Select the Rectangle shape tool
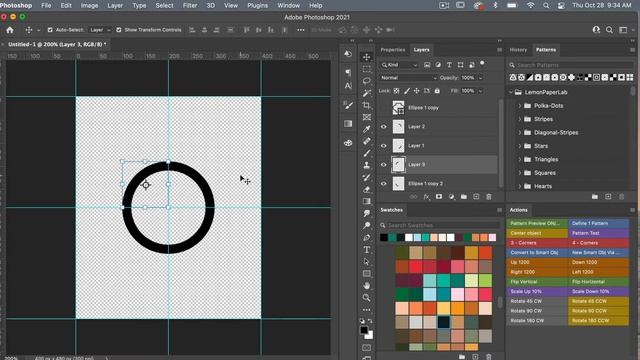640x360 pixels. click(367, 273)
